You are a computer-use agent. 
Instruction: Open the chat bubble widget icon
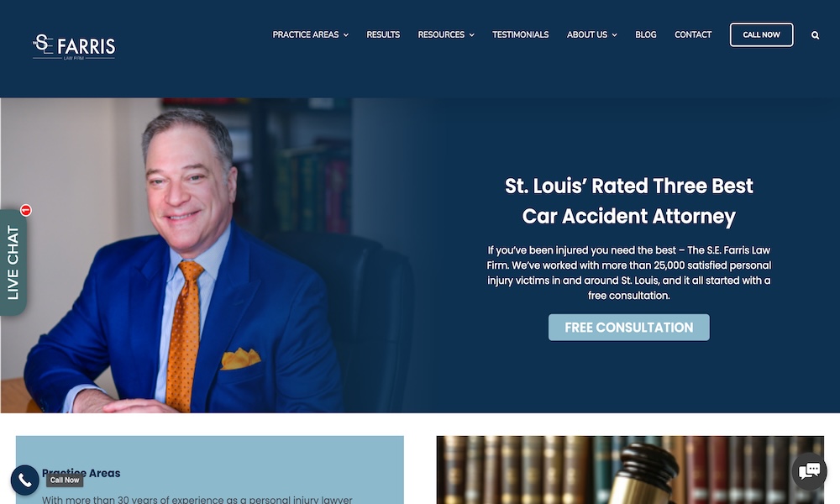point(810,471)
